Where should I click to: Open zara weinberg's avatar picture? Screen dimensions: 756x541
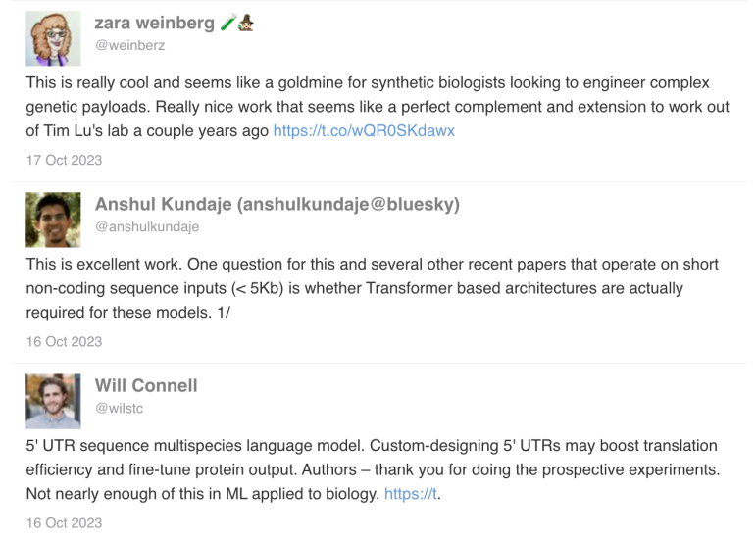point(53,38)
